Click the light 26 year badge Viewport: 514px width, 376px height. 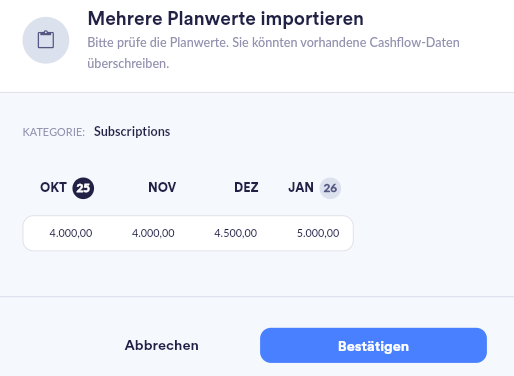[330, 188]
